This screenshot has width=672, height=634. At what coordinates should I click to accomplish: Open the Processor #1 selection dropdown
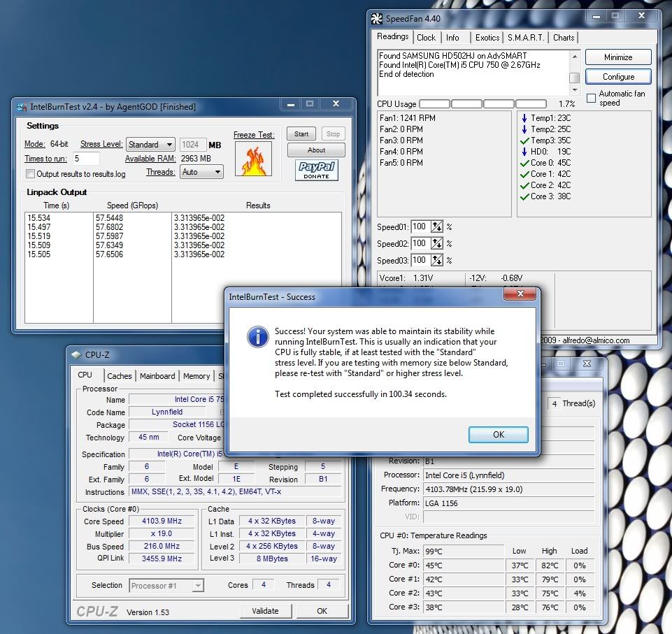tap(166, 586)
